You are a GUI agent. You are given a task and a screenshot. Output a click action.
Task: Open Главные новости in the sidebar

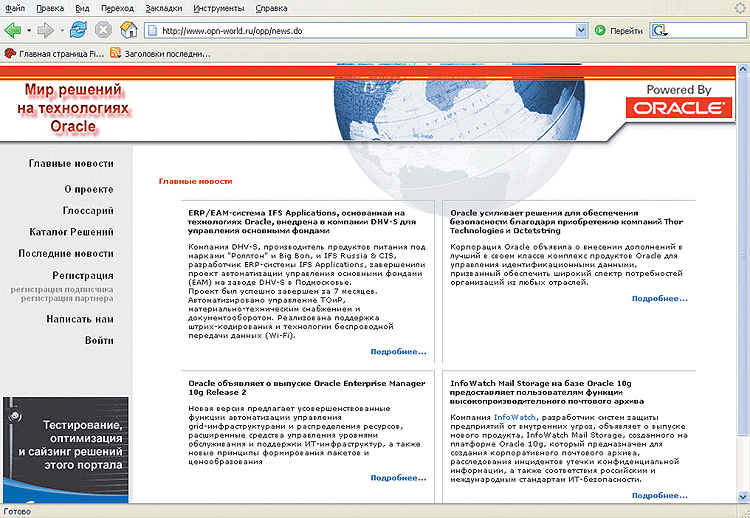coord(71,164)
